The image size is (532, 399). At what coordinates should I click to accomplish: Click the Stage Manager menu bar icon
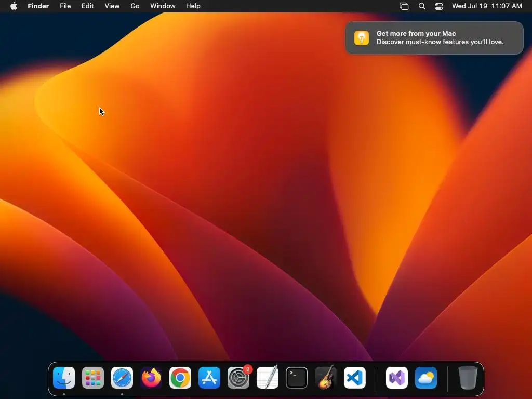point(404,6)
